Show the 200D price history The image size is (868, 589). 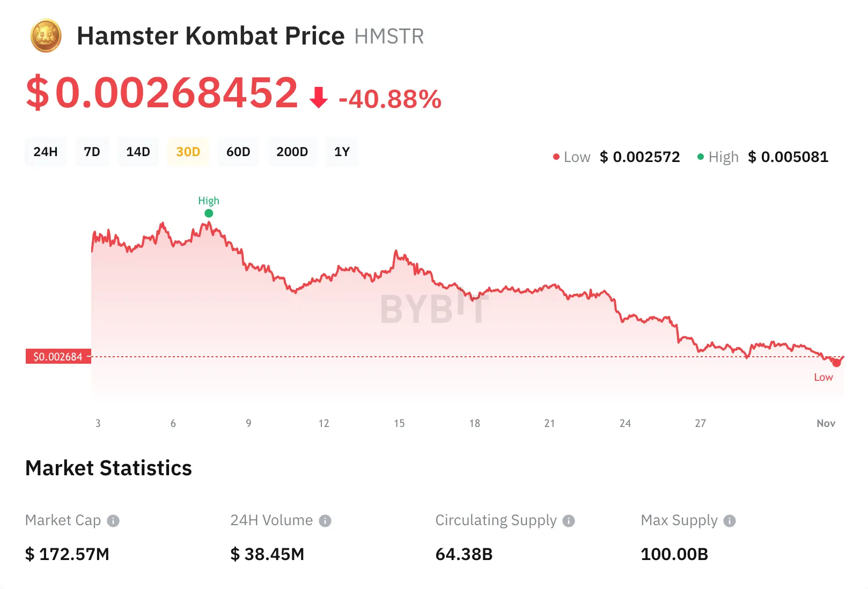click(292, 152)
